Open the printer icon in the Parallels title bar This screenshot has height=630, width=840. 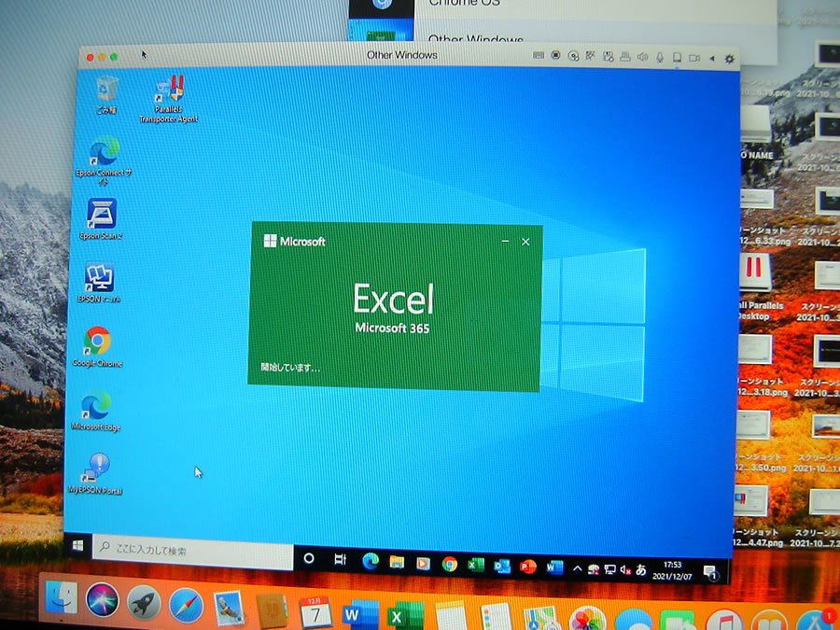624,56
